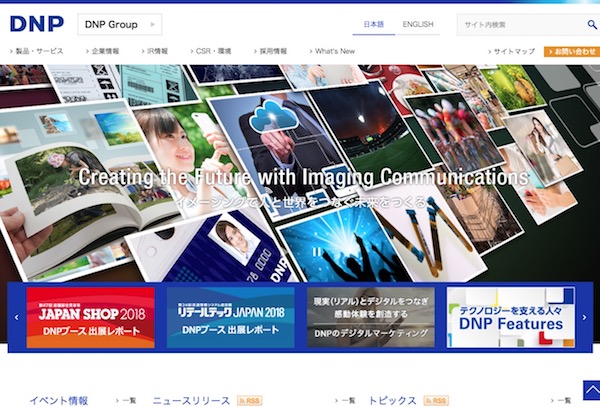The height and width of the screenshot is (407, 600).
Task: Click ニュースリリース heading
Action: click(x=191, y=400)
